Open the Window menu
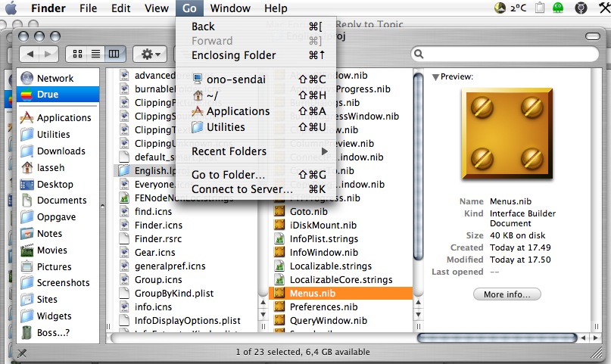This screenshot has width=611, height=364. [230, 8]
